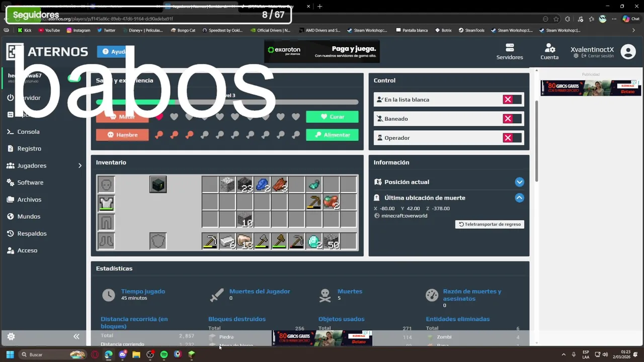Open Spotify from the taskbar
This screenshot has height=362, width=644.
[x=164, y=354]
